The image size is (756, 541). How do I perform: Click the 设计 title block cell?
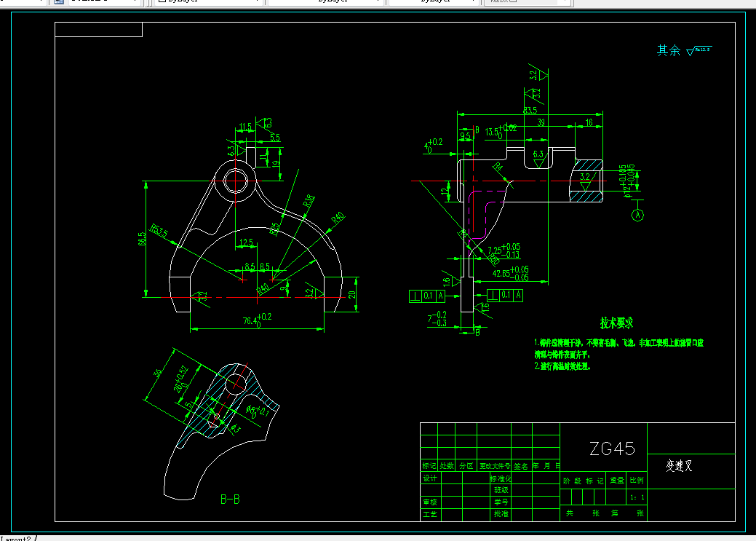[430, 478]
